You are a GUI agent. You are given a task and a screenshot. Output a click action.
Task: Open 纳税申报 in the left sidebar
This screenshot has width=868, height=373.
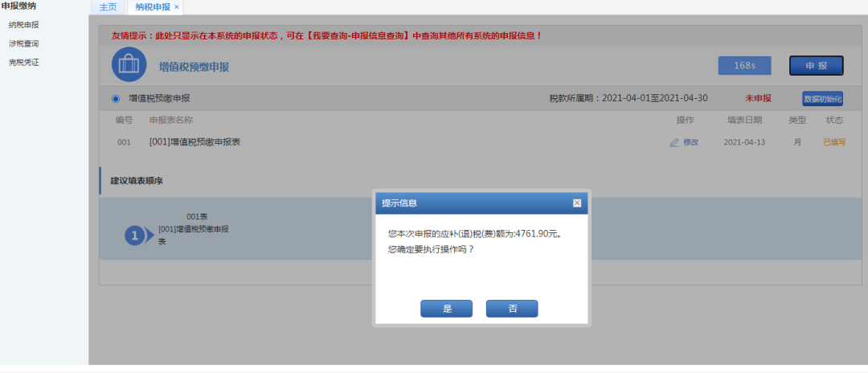pyautogui.click(x=24, y=25)
